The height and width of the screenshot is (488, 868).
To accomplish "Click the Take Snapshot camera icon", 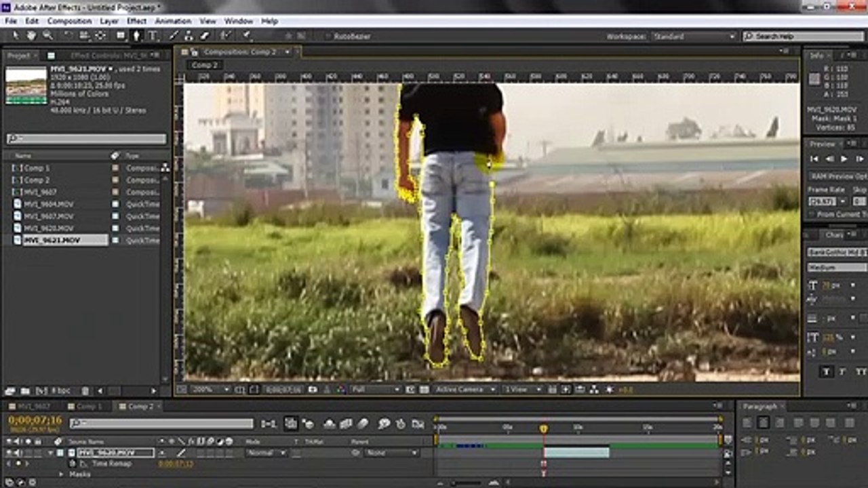I will (313, 390).
